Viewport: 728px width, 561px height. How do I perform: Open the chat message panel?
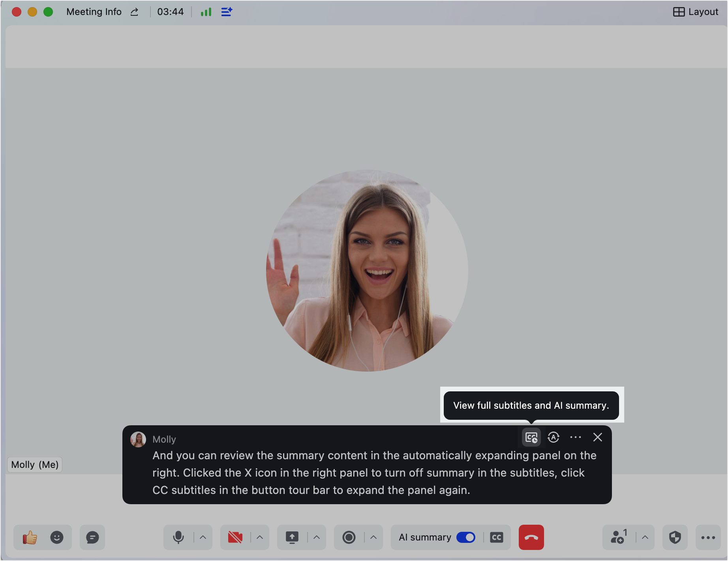click(x=92, y=537)
